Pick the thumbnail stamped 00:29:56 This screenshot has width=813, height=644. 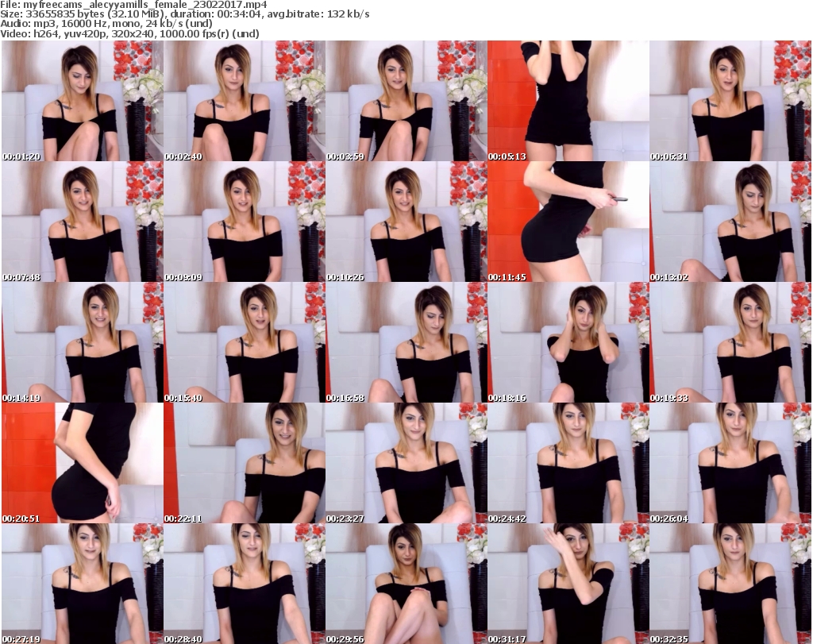point(406,584)
